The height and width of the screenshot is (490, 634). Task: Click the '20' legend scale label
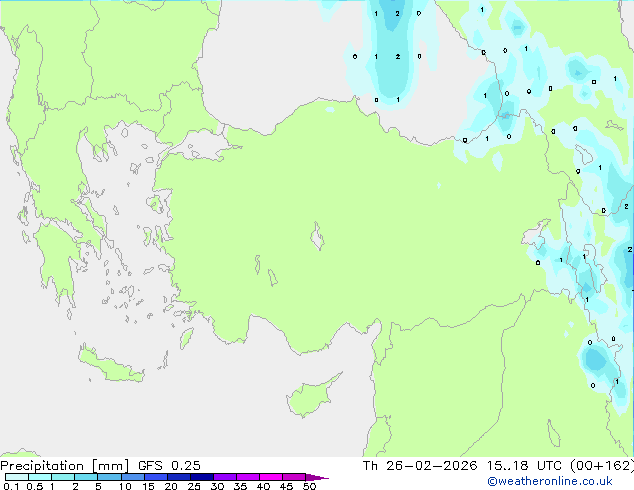pos(171,486)
